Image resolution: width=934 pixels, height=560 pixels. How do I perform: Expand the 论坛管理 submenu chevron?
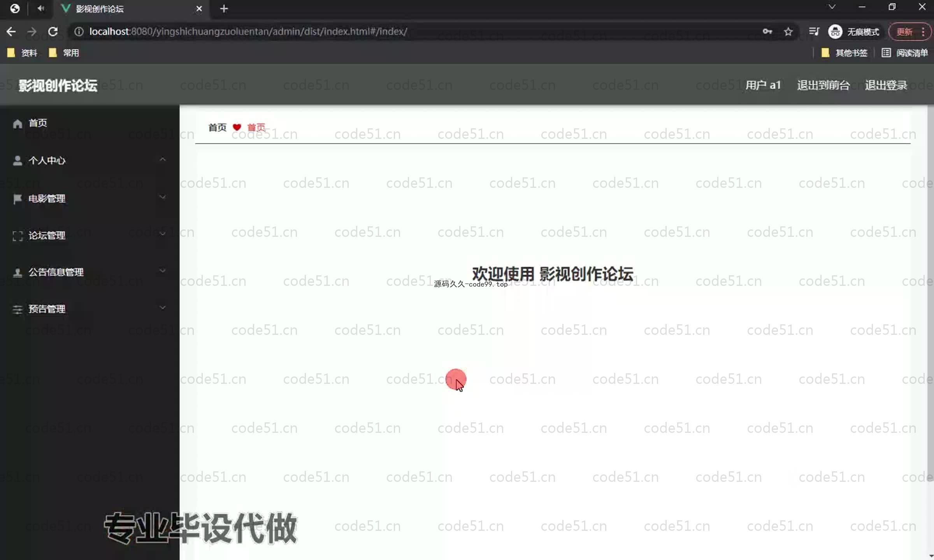pos(163,234)
